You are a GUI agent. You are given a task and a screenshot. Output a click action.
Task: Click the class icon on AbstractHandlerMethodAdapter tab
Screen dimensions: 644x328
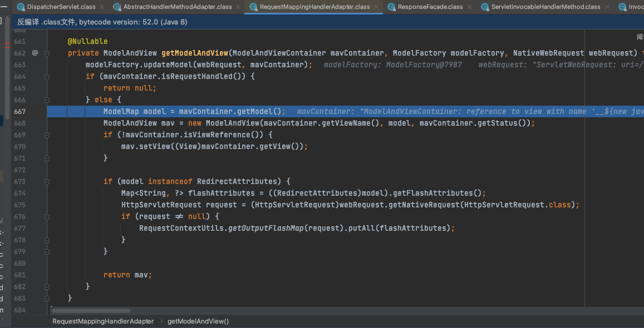[x=117, y=7]
